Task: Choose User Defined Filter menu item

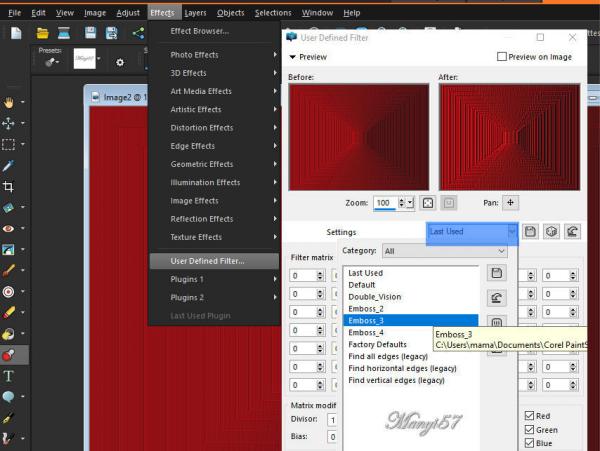Action: coord(208,261)
